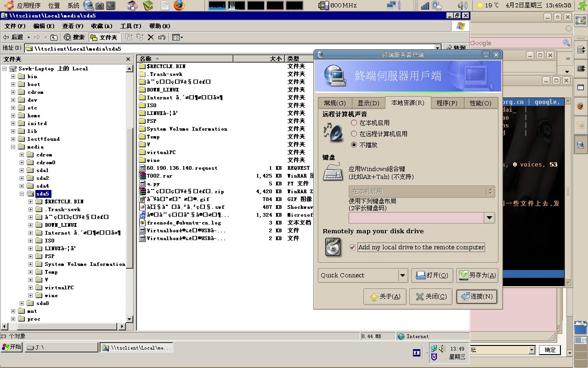Click the magnifier icon in the Google search box
Viewport: 588px width, 368px height.
[566, 43]
